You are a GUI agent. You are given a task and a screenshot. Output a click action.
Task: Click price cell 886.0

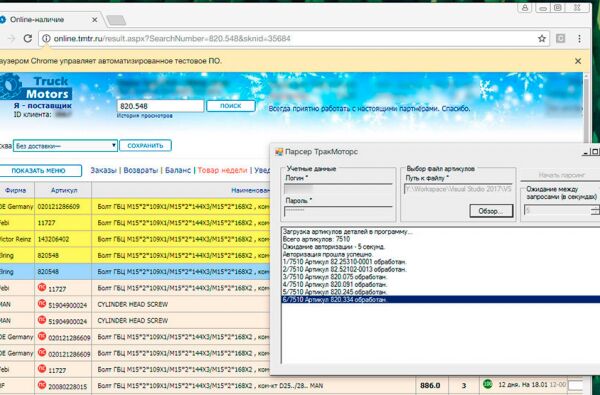pos(430,385)
